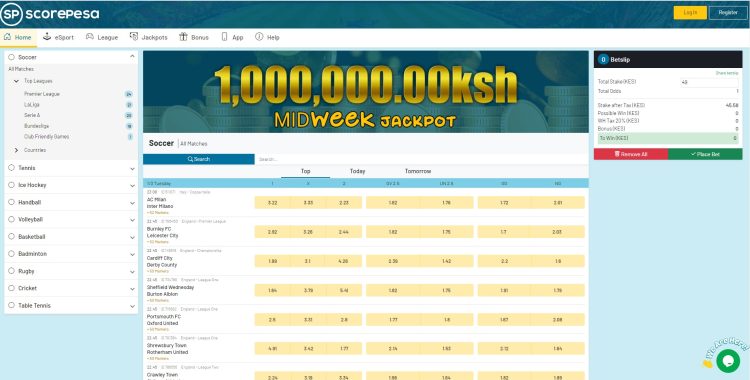Open Jackpots from the navigation bar
The image size is (750, 380).
148,37
